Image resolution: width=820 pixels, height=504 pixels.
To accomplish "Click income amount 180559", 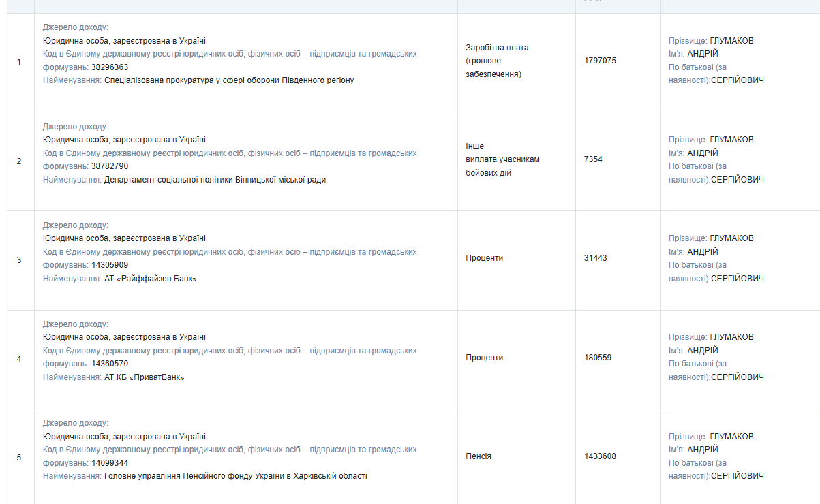I will 598,358.
